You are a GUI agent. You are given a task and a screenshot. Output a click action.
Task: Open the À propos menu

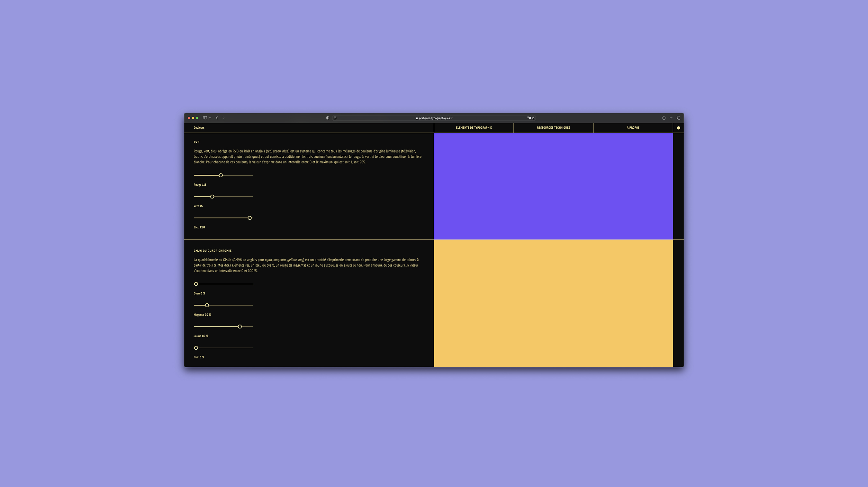coord(633,128)
